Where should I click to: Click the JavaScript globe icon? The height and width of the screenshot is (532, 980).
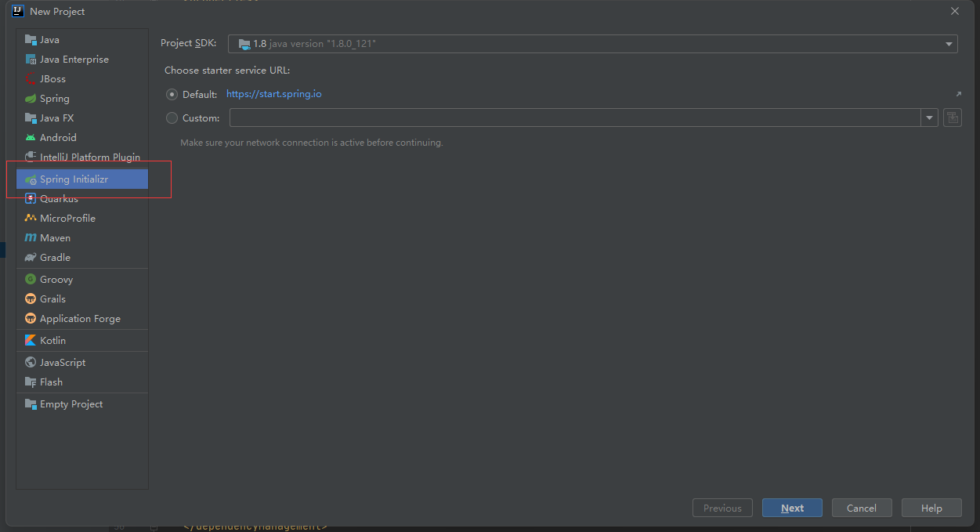coord(31,362)
